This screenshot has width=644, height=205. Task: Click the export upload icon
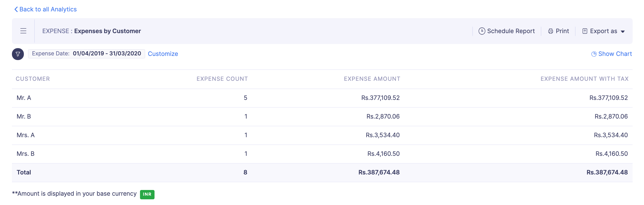click(x=585, y=31)
